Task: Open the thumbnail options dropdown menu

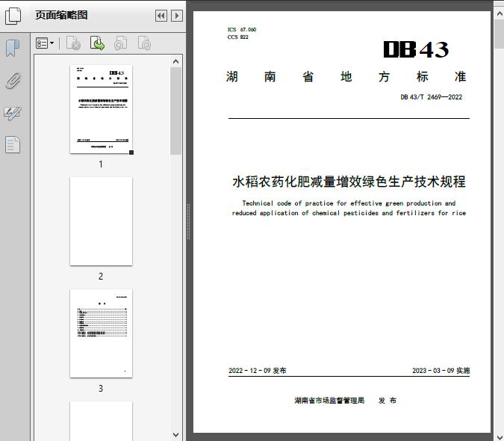Action: click(45, 43)
